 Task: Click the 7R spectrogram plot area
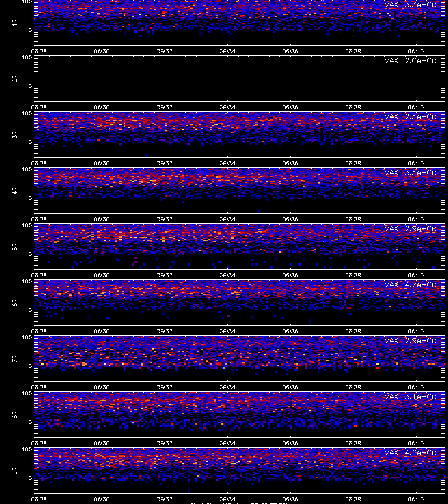(x=240, y=359)
